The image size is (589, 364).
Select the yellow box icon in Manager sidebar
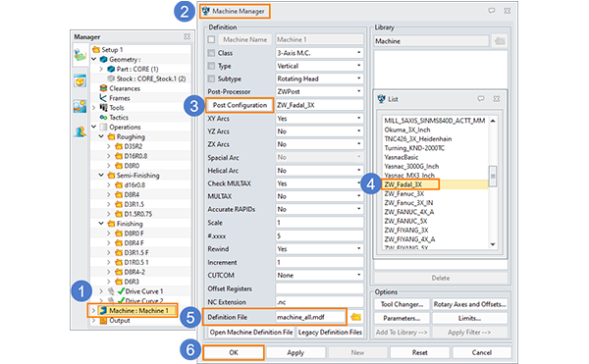tap(80, 81)
